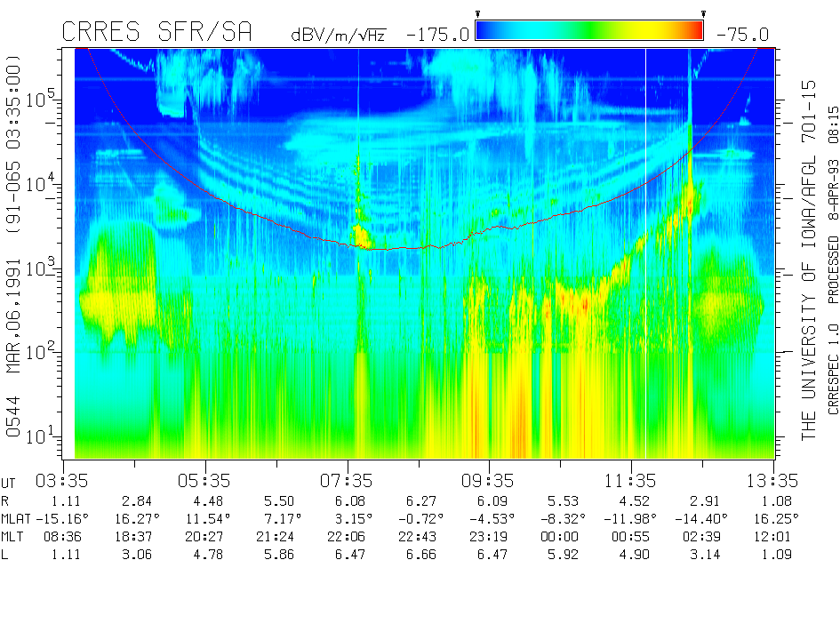
Task: Click the 07:35 time axis label
Action: point(348,480)
